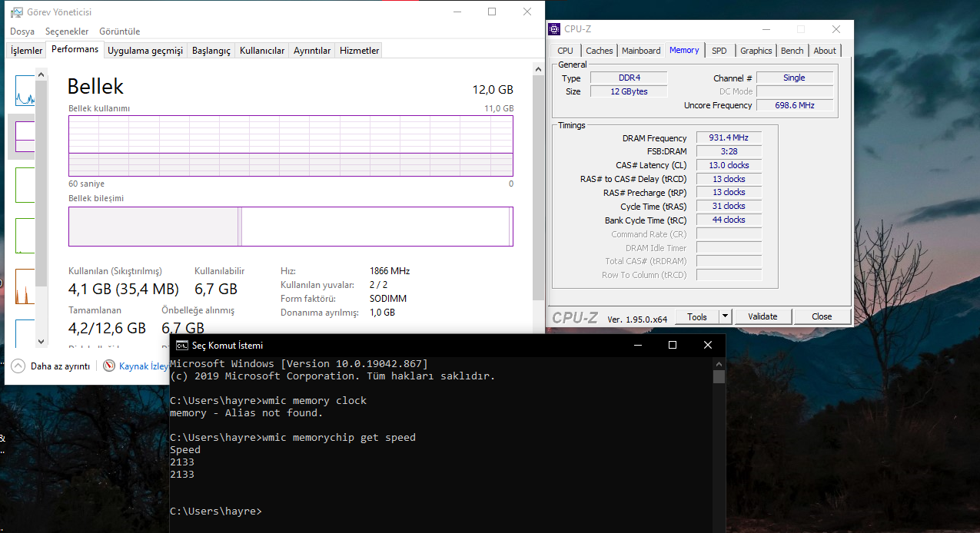Viewport: 980px width, 533px height.
Task: Click the Daha az ayrıntı label
Action: 60,366
